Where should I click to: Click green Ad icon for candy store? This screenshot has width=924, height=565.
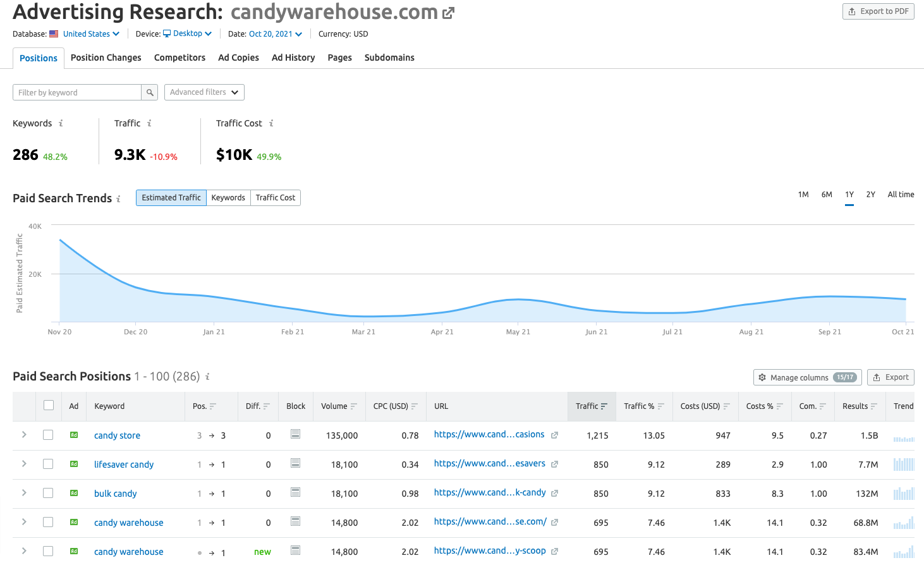pos(74,435)
